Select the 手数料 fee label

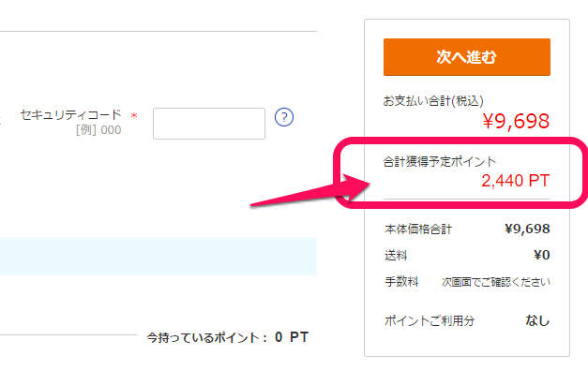point(401,281)
